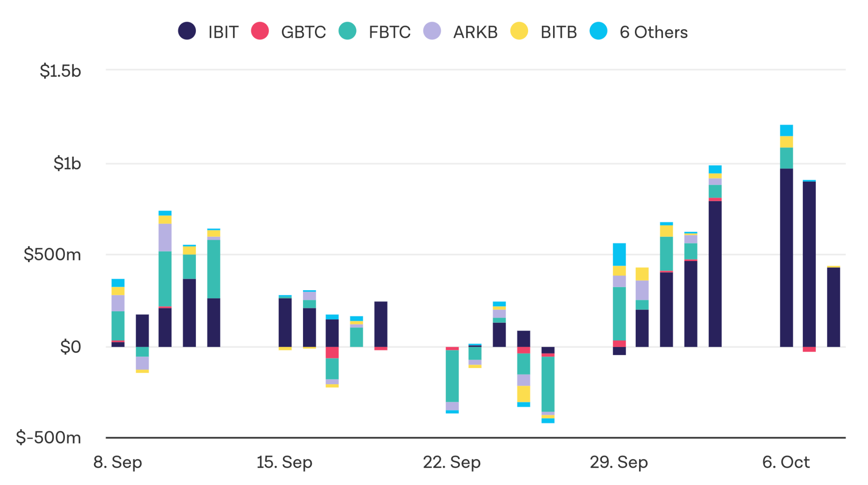Click the GBTC legend text label
The width and height of the screenshot is (868, 485).
click(x=303, y=32)
